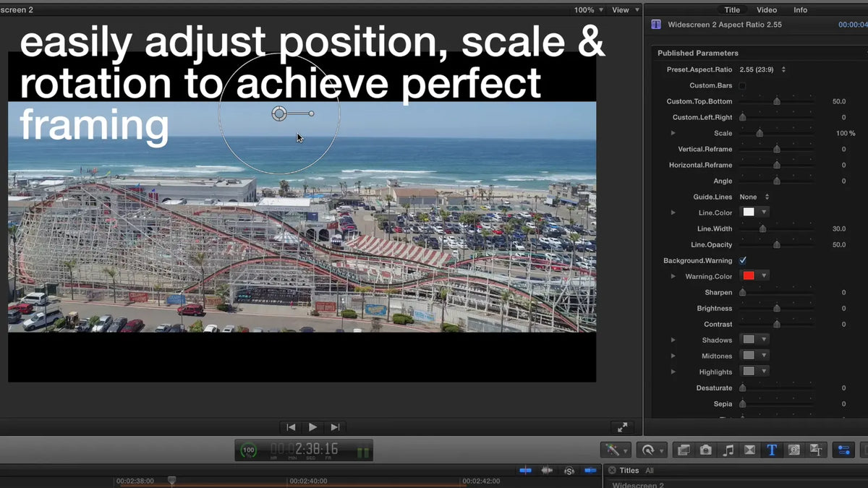Screen dimensions: 868x488
Task: Click the Line.Opacity slider handle
Action: coord(777,245)
